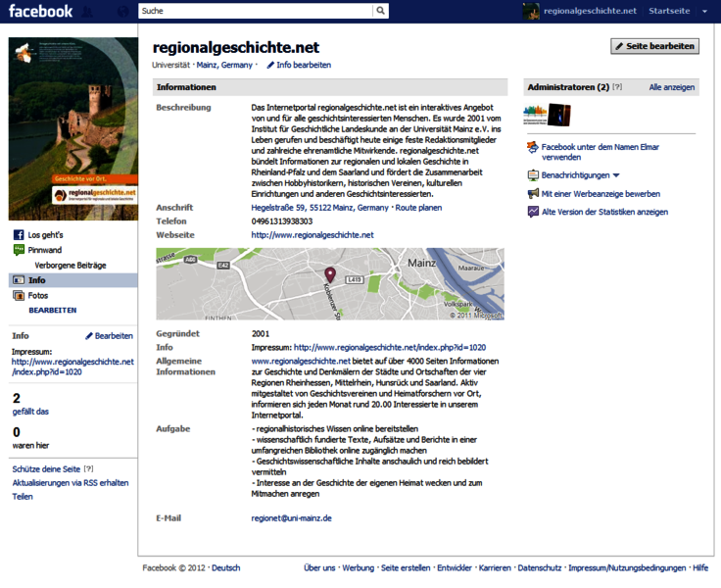Screen dimensions: 721x588
Task: Open the notifications globe icon
Action: (122, 11)
